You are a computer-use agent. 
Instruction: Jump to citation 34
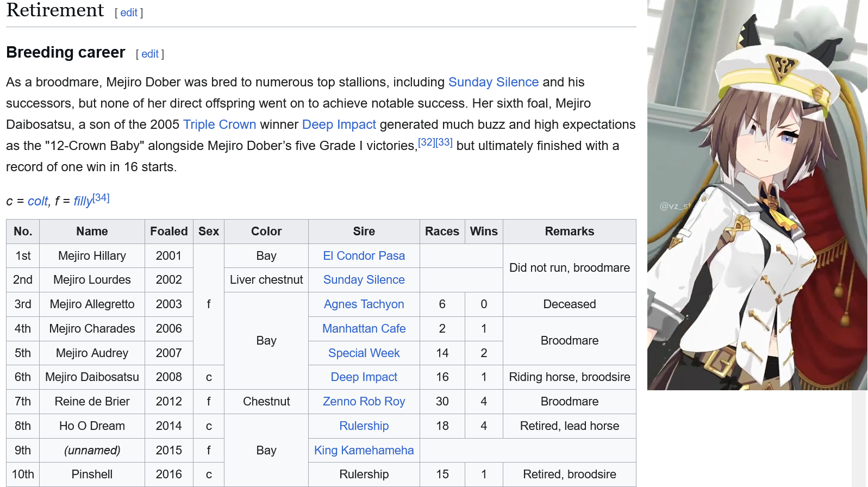[101, 197]
